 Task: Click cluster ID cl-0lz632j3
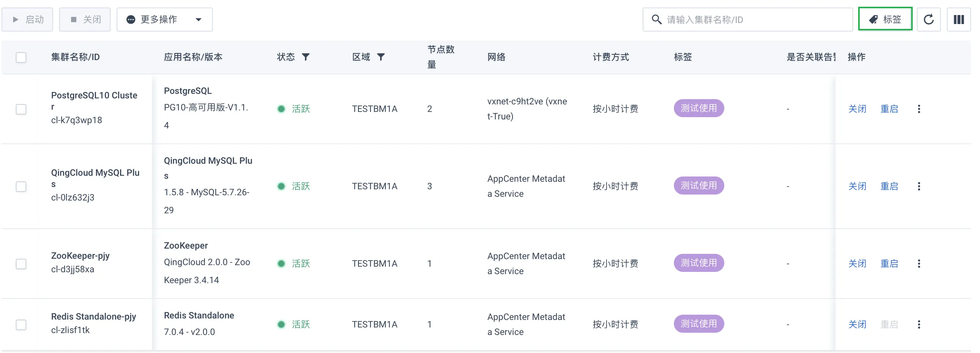pos(73,198)
